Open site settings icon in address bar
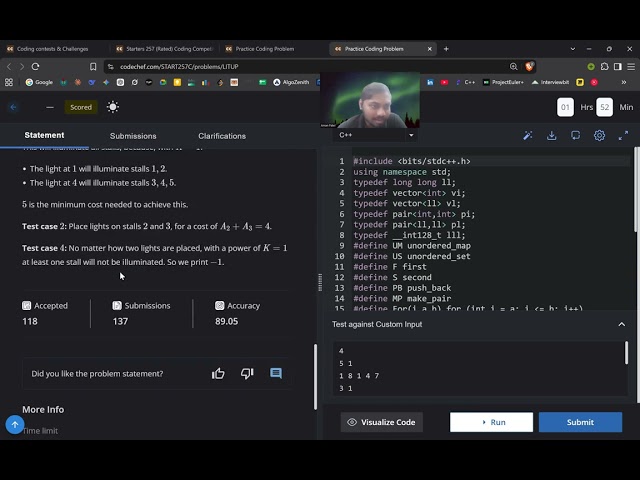 click(111, 67)
